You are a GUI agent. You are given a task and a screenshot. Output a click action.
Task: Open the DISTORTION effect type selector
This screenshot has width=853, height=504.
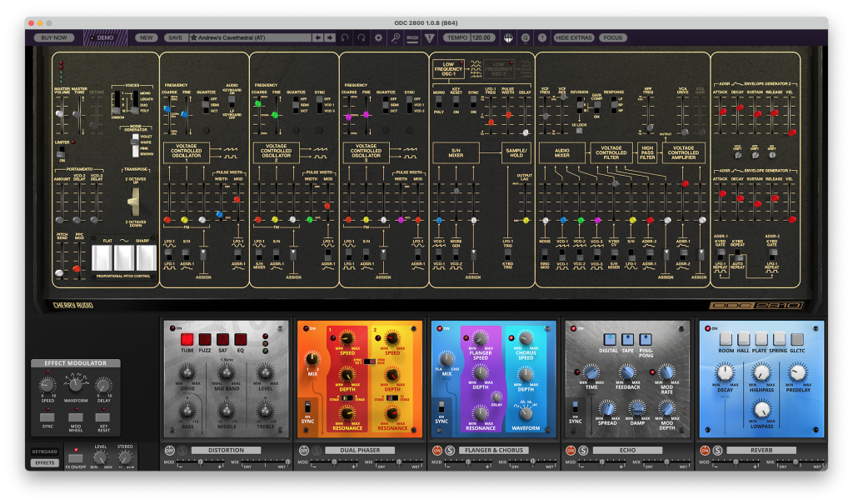pyautogui.click(x=226, y=450)
